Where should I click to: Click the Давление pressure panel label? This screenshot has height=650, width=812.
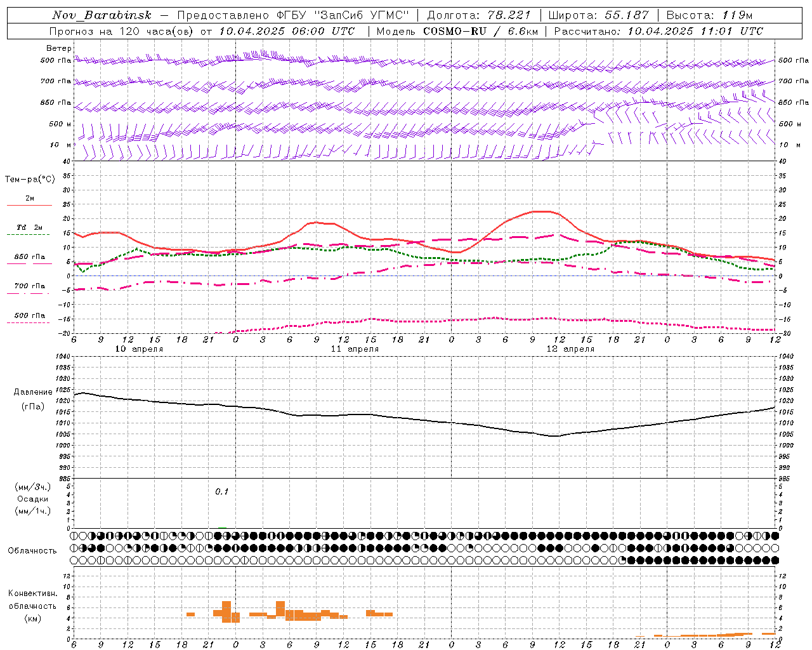33,392
